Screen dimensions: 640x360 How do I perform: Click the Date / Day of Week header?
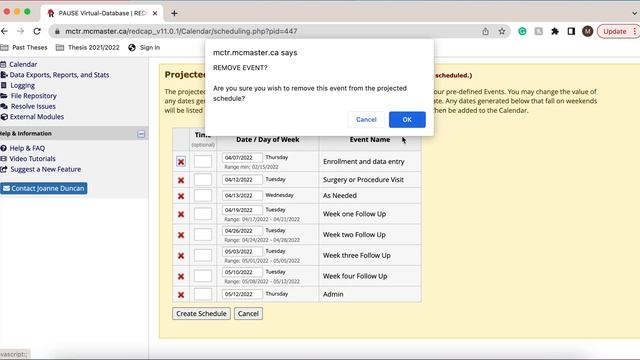(x=268, y=140)
